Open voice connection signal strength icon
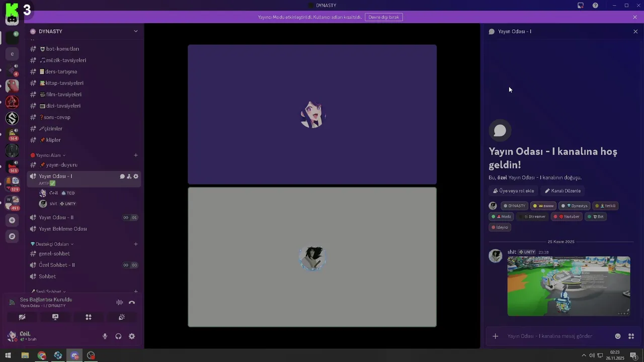Image resolution: width=644 pixels, height=362 pixels. (x=12, y=302)
